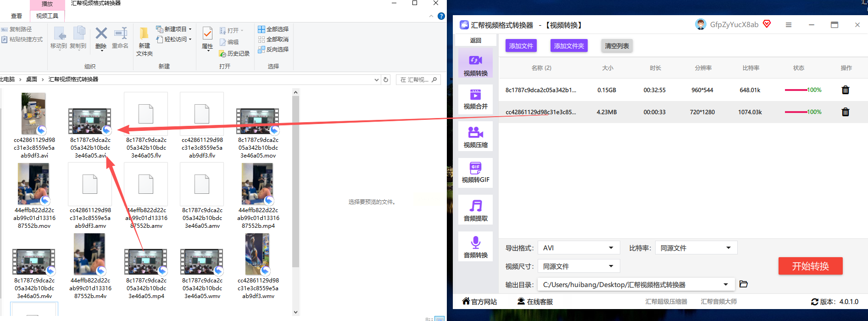The height and width of the screenshot is (321, 868).
Task: Click 粘贴快捷方式 in Explorer ribbon
Action: point(22,39)
